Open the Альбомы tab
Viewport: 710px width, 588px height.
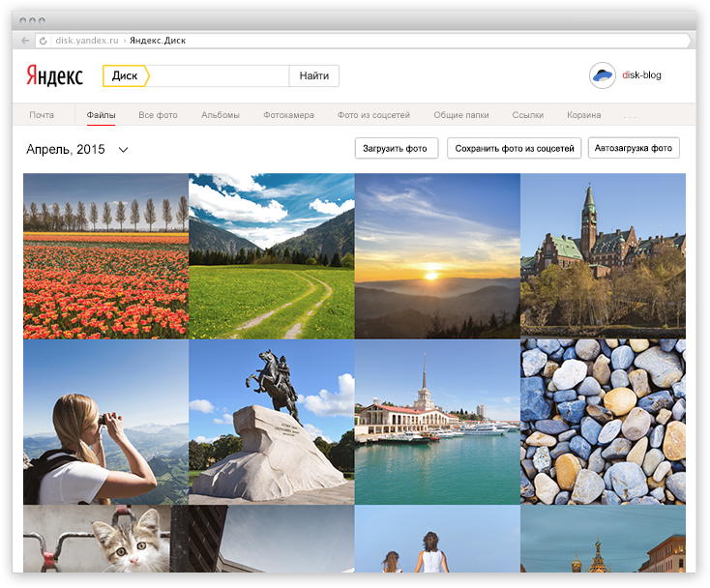[x=221, y=115]
